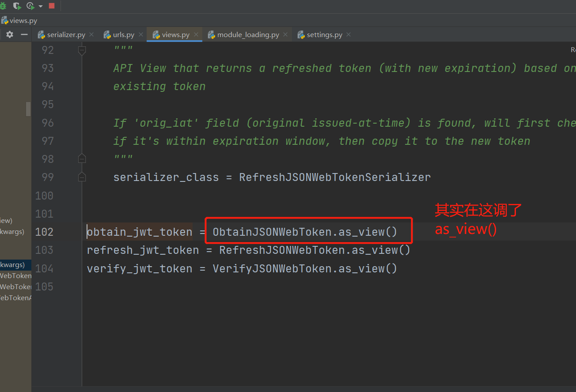Screen dimensions: 576x392
Task: Click the Profile run clock icon
Action: [30, 6]
